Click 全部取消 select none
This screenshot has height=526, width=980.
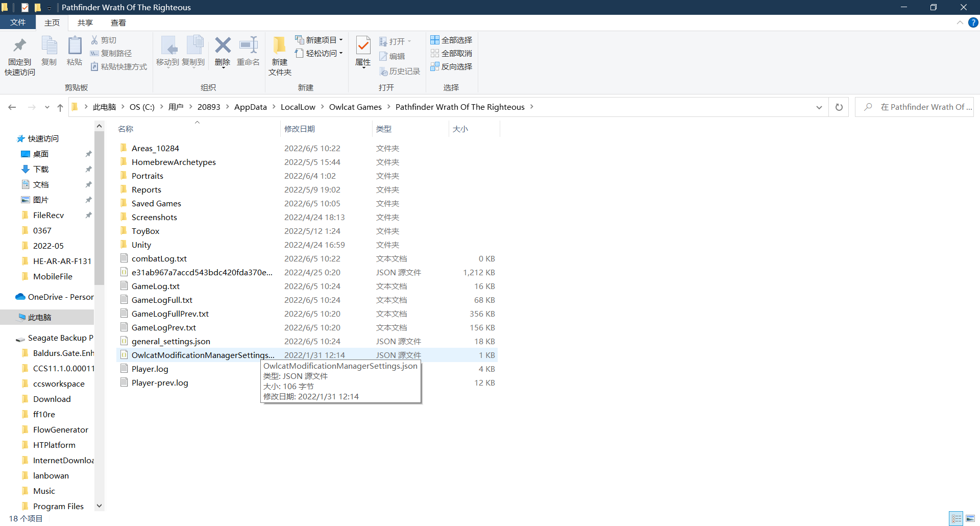coord(451,53)
